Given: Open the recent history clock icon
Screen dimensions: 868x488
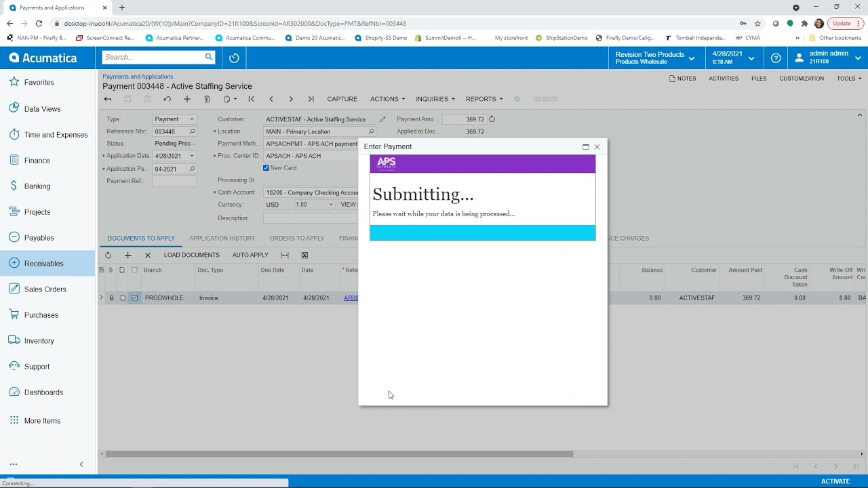Looking at the screenshot, I should (x=234, y=58).
